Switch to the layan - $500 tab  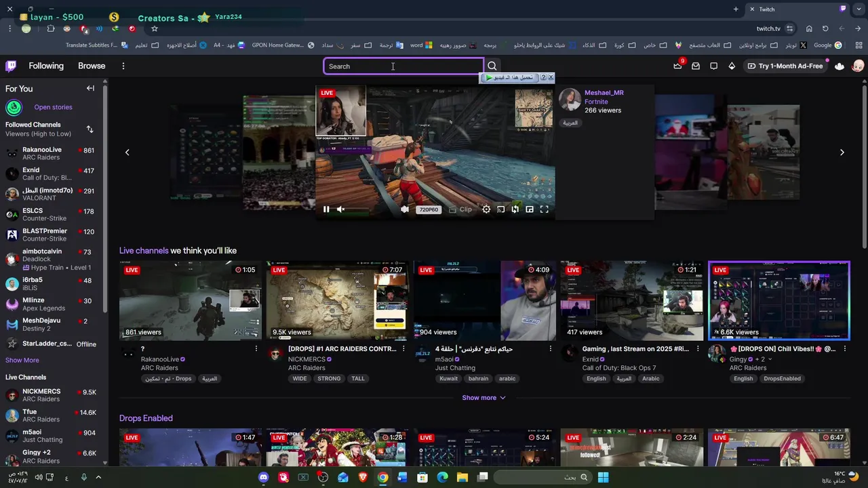pos(57,17)
